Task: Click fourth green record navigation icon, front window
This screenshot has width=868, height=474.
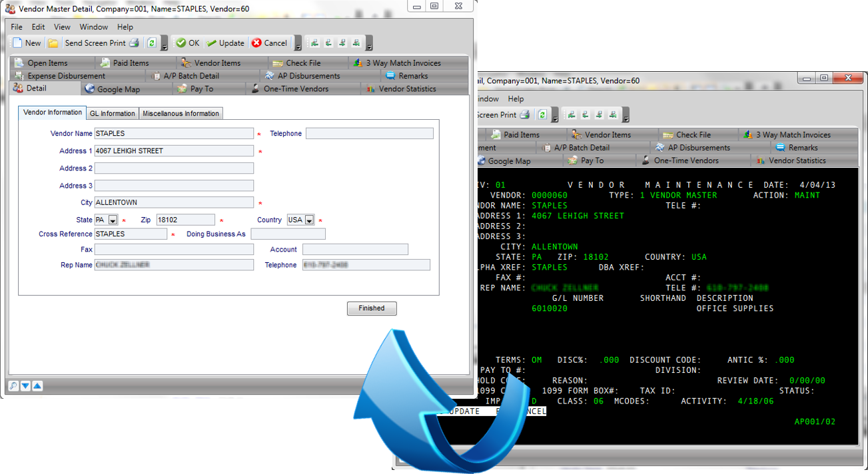Action: 356,43
